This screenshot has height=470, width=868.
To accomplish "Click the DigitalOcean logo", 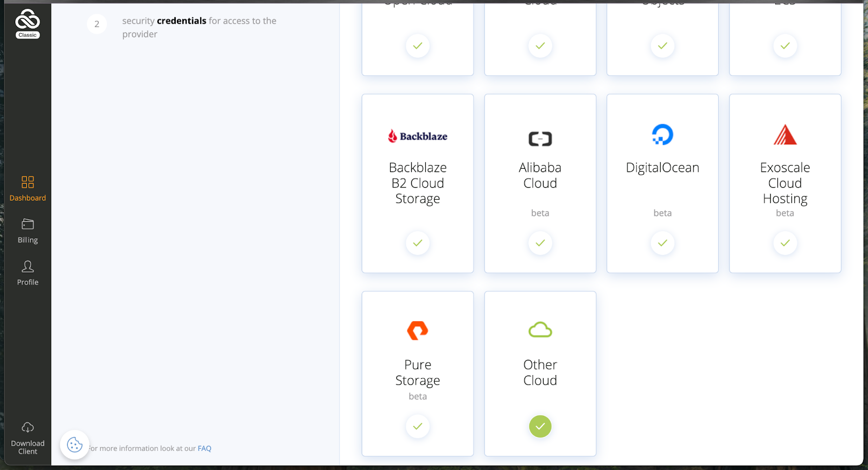I will click(662, 135).
